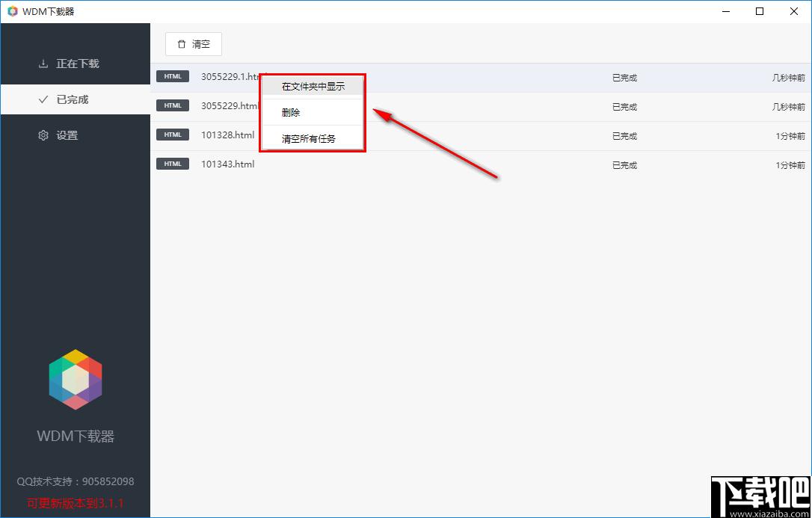Click the QQ技术支持：905852098 text

(75, 481)
